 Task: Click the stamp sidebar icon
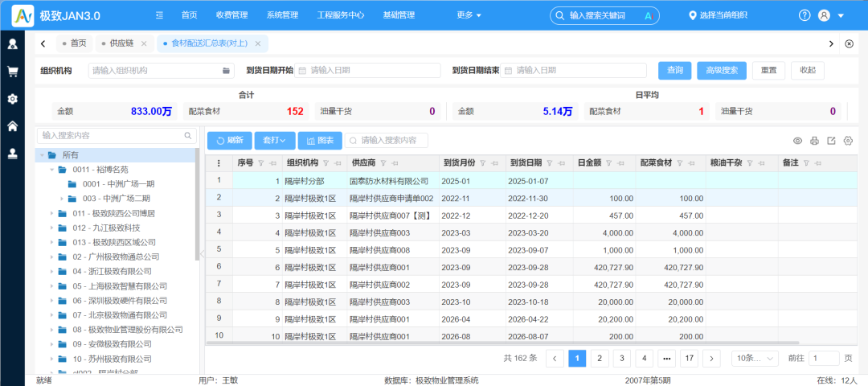12,154
